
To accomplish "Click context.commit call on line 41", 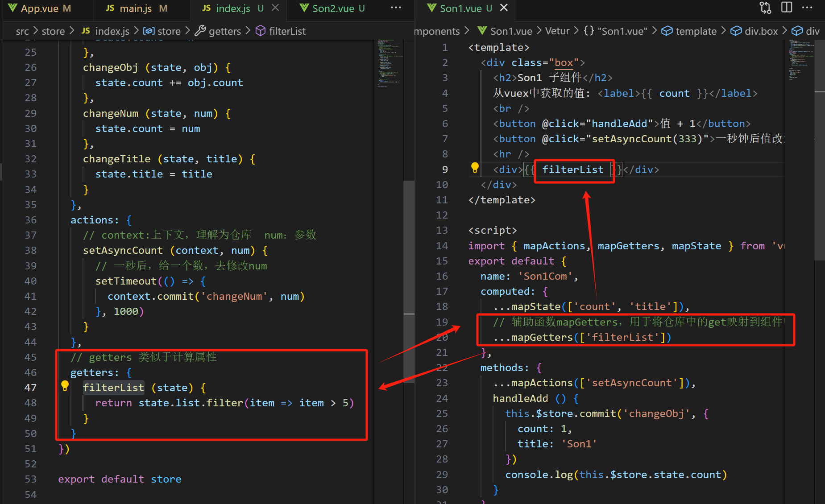I will [x=206, y=297].
